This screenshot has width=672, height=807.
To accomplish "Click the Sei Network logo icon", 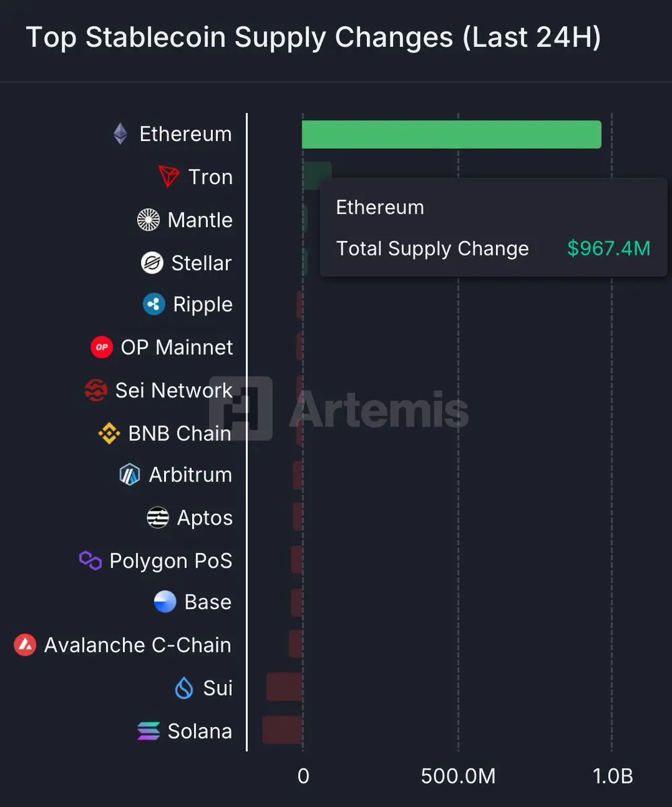I will 96,390.
